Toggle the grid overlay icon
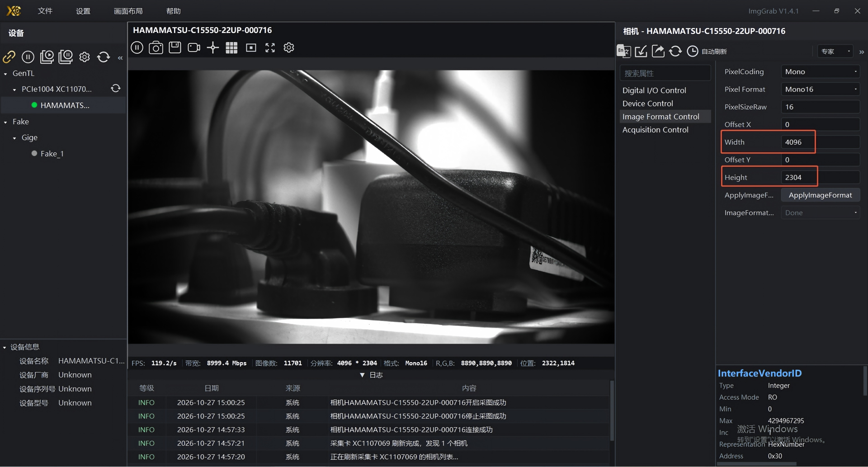868x467 pixels. click(x=231, y=47)
